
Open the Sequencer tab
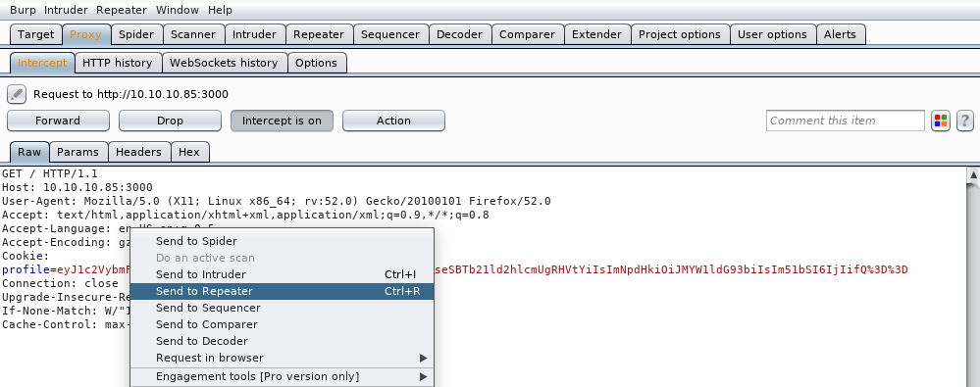(390, 34)
